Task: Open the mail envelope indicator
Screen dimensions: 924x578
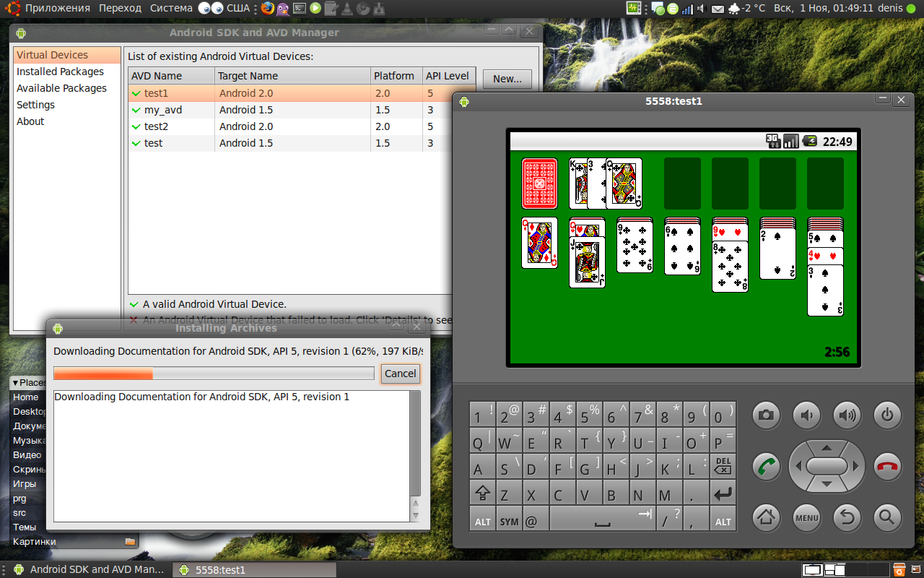Action: (718, 9)
